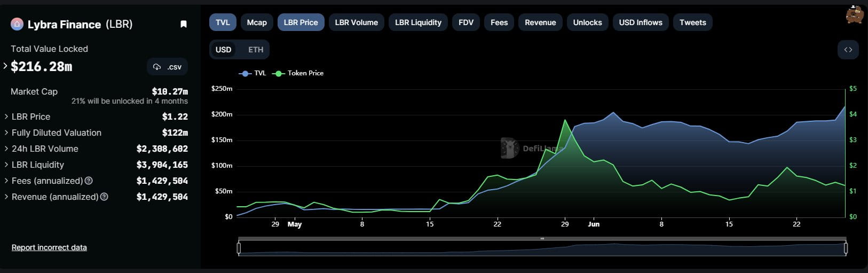Click the $5 right-axis price label

click(853, 88)
